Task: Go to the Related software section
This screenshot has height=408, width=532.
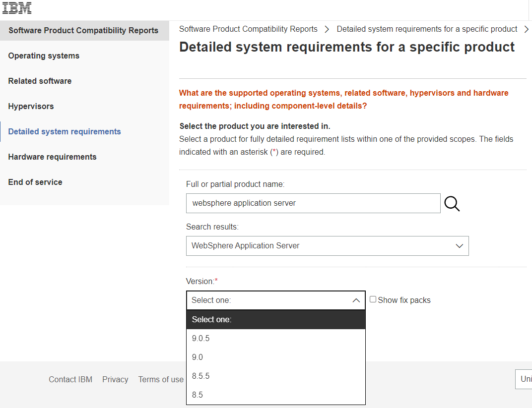Action: pos(40,81)
